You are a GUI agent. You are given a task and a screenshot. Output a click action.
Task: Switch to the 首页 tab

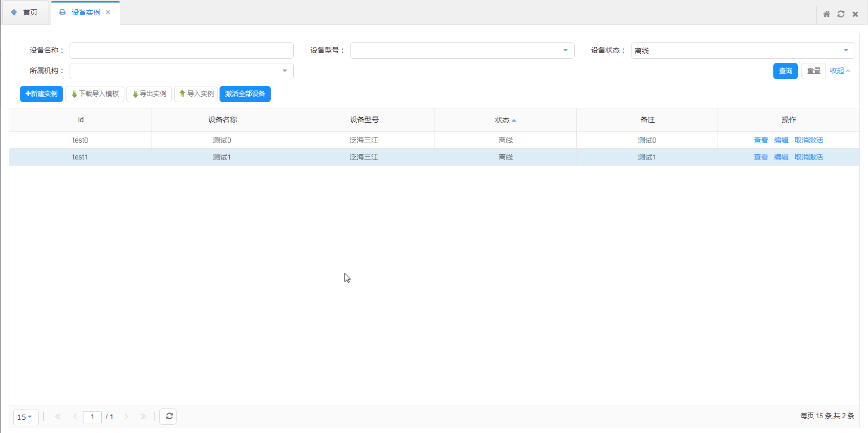tap(25, 12)
